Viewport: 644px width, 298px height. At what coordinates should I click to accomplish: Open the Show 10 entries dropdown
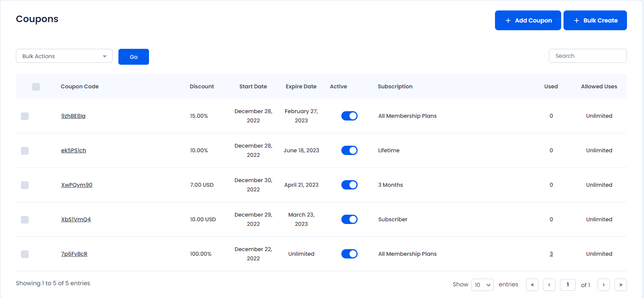point(483,285)
